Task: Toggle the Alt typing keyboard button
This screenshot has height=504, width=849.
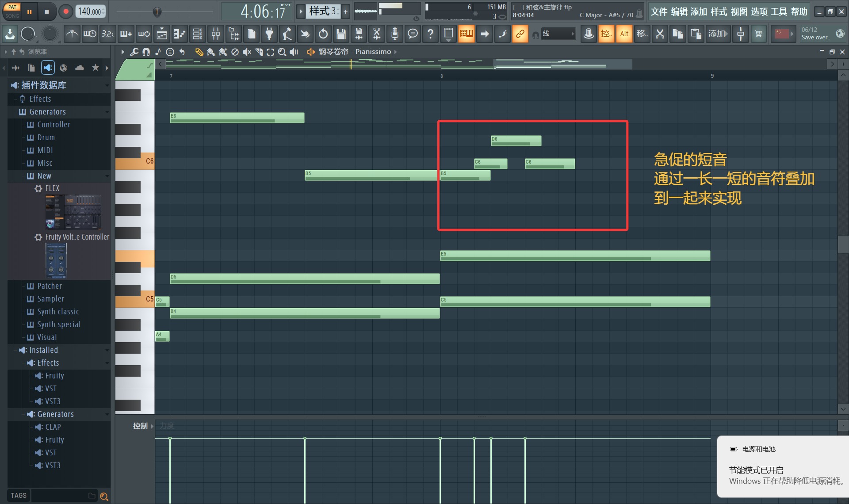Action: pyautogui.click(x=624, y=34)
